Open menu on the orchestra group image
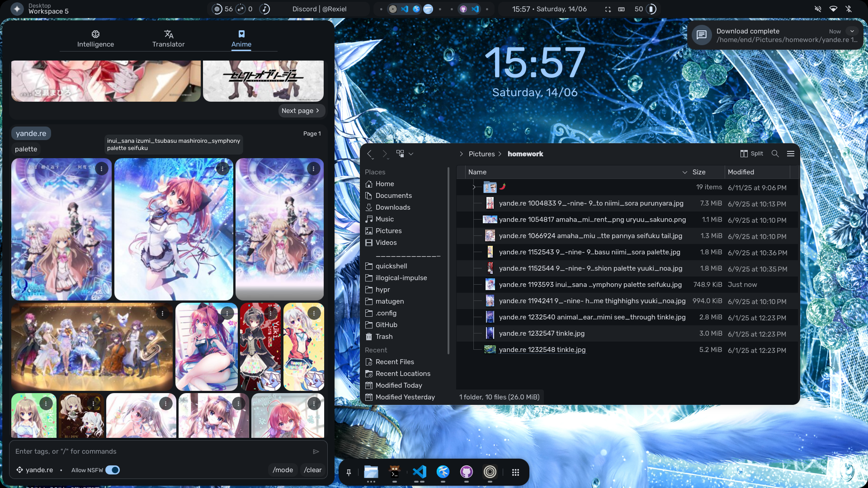 coord(162,313)
